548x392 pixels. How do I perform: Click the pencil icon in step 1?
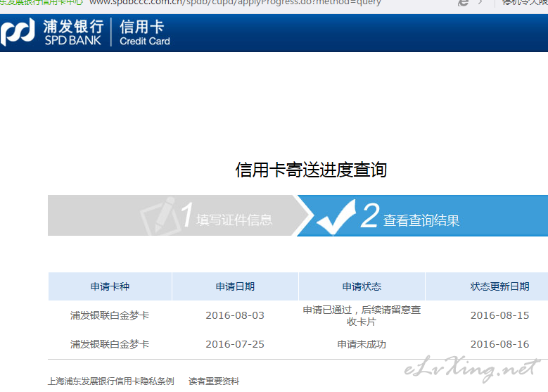coord(160,216)
